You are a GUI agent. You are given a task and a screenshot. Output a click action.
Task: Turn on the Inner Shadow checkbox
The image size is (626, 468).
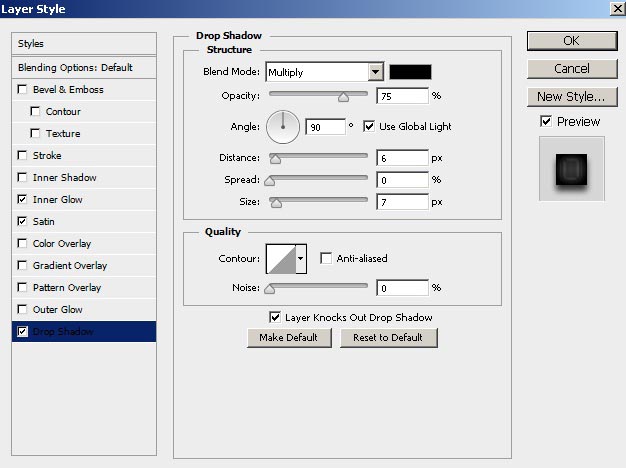tap(22, 177)
